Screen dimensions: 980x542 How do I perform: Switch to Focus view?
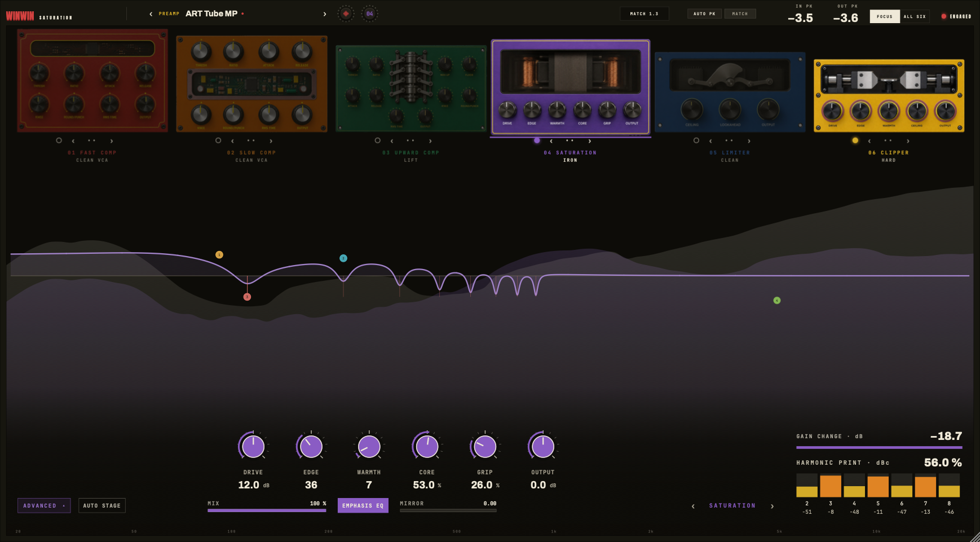(885, 16)
